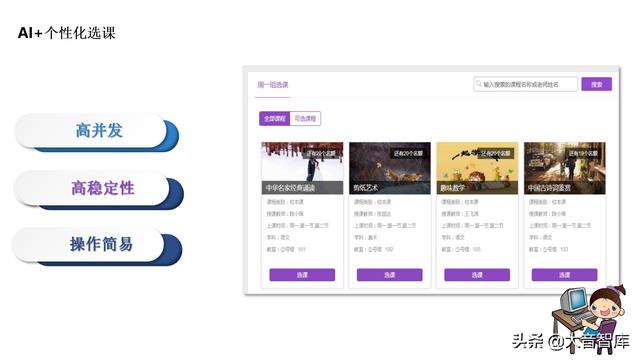640x360 pixels.
Task: Click 选课 button under 剪纸艺术
Action: 389,275
